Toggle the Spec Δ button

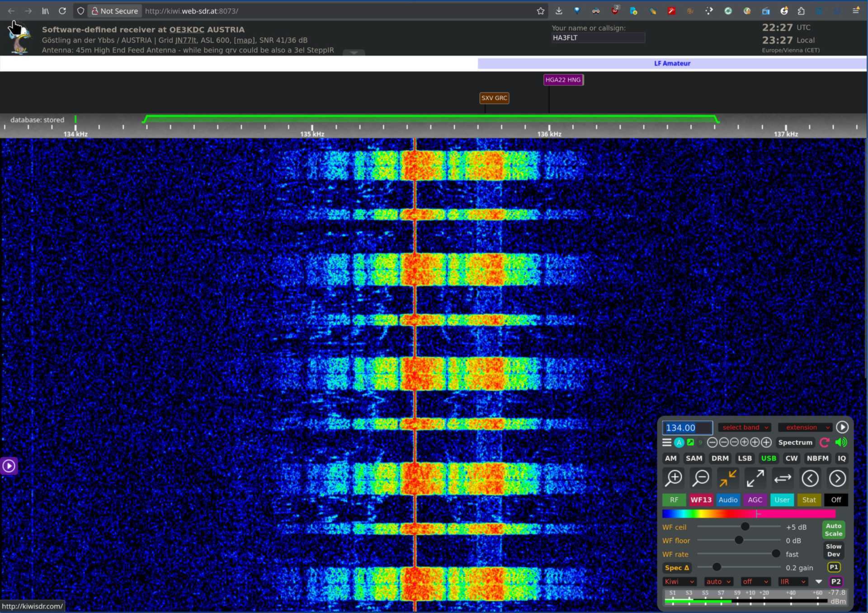676,567
